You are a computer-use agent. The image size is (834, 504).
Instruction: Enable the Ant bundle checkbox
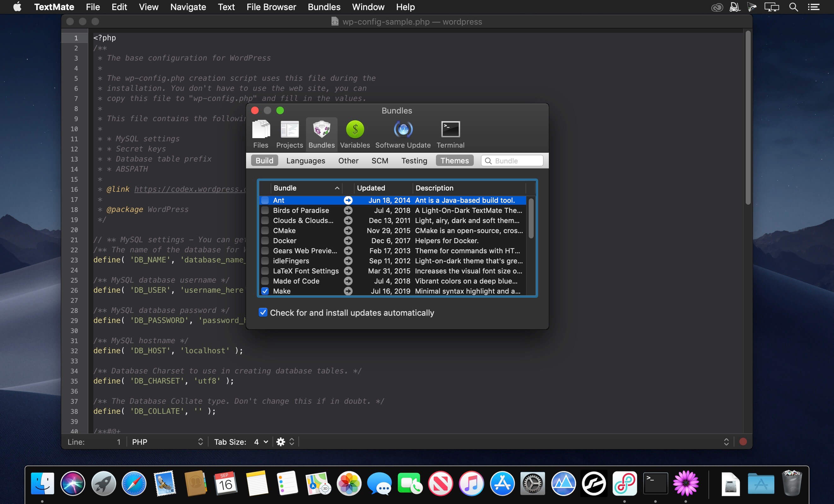(x=265, y=200)
